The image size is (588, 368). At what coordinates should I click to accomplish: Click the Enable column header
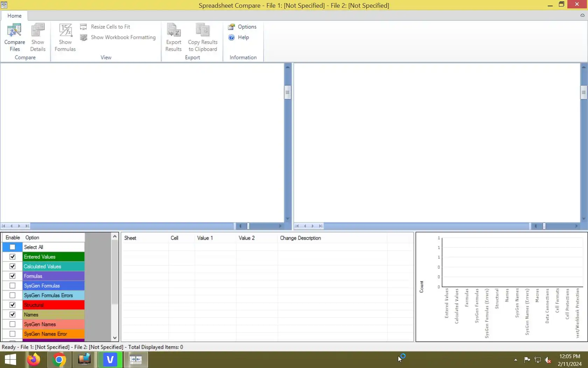point(13,238)
